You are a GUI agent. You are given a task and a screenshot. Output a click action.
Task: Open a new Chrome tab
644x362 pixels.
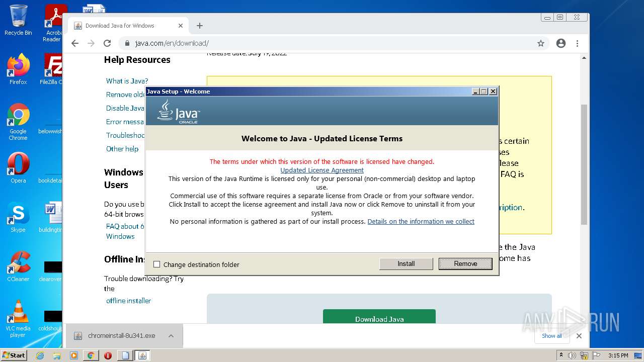point(200,26)
